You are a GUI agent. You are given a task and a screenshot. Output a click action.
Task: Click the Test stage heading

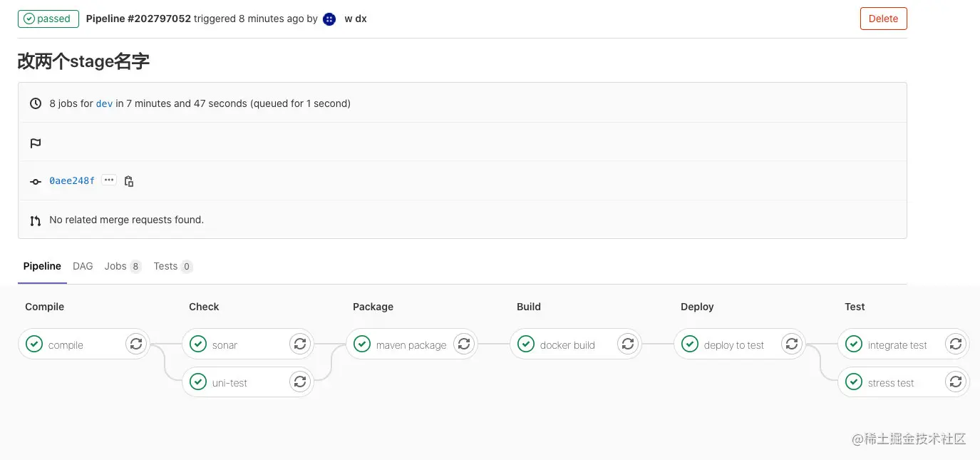pos(855,307)
